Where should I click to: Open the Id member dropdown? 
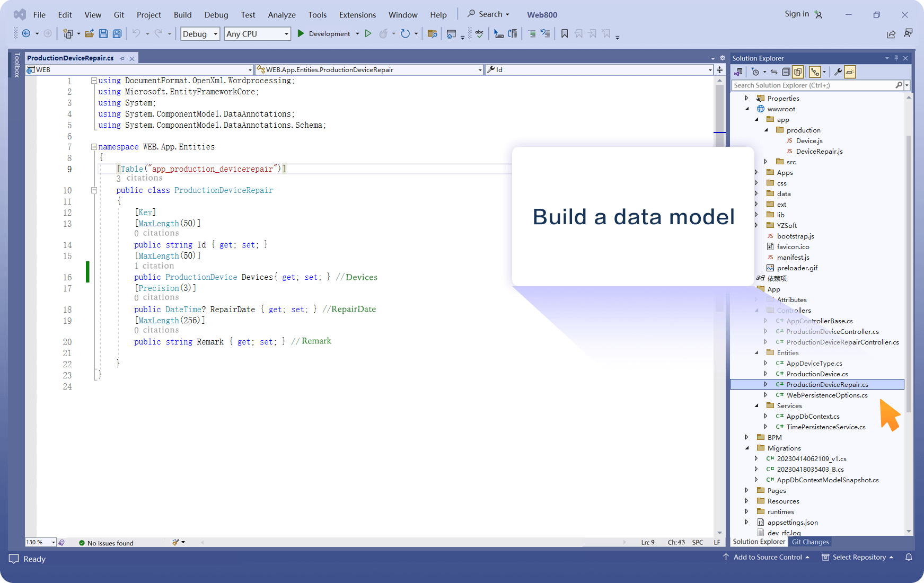coord(599,69)
